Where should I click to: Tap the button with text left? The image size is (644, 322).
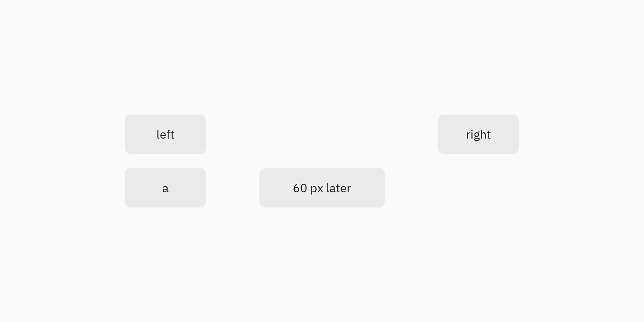point(165,134)
